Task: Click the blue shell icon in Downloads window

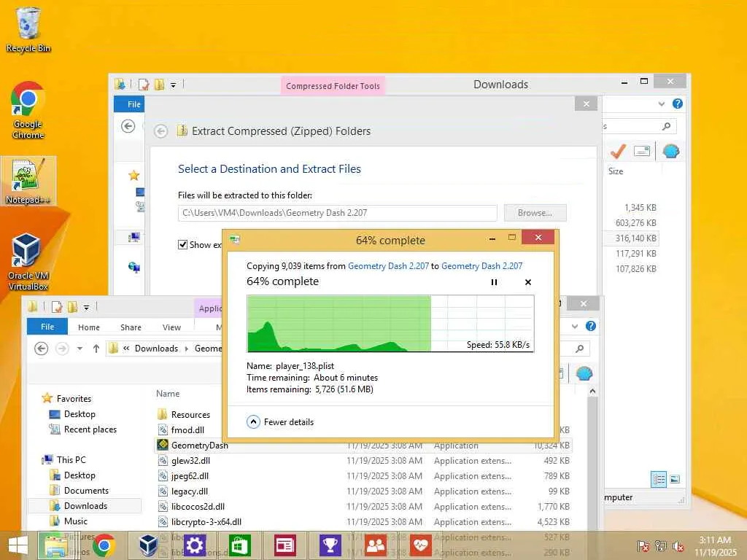Action: coord(671,152)
